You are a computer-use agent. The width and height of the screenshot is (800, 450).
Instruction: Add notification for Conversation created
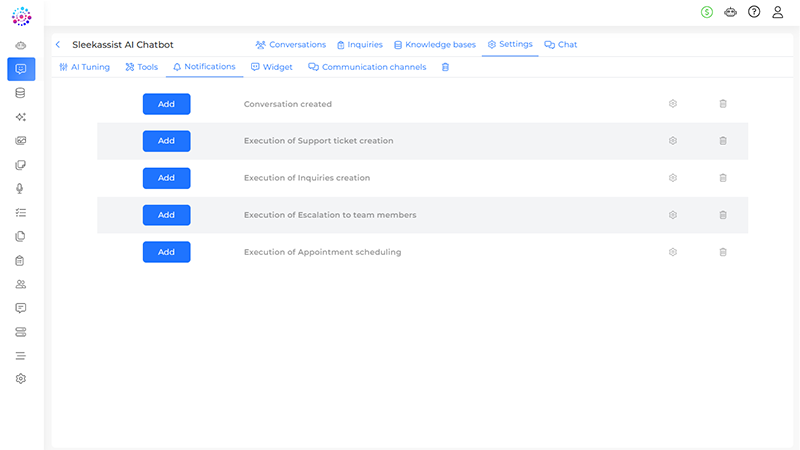166,104
